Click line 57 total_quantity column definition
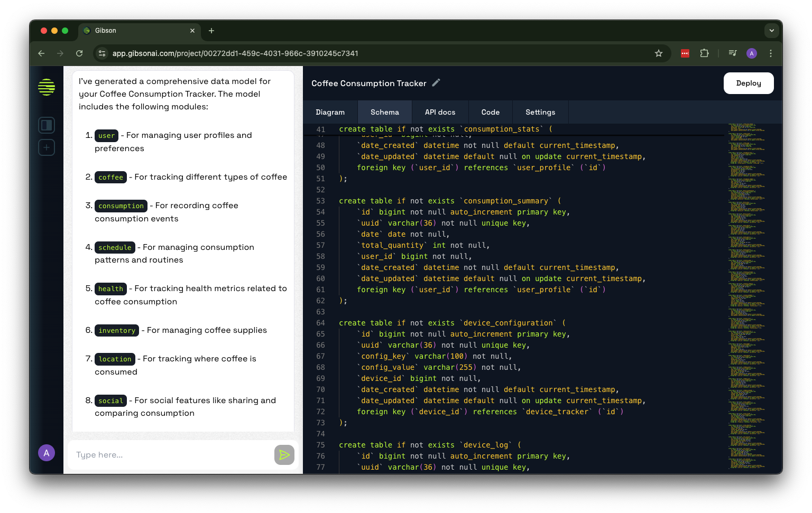This screenshot has width=812, height=513. point(423,246)
